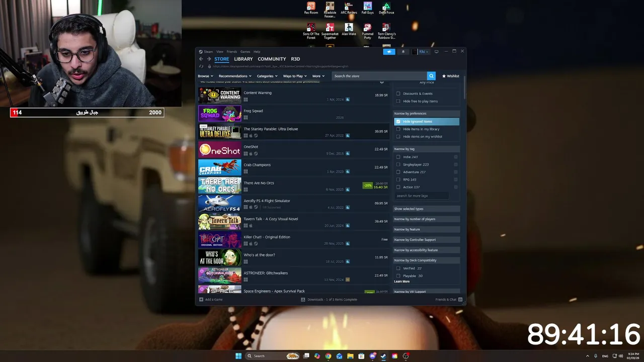Image resolution: width=644 pixels, height=362 pixels.
Task: Check the Indie tag filter
Action: (x=398, y=157)
